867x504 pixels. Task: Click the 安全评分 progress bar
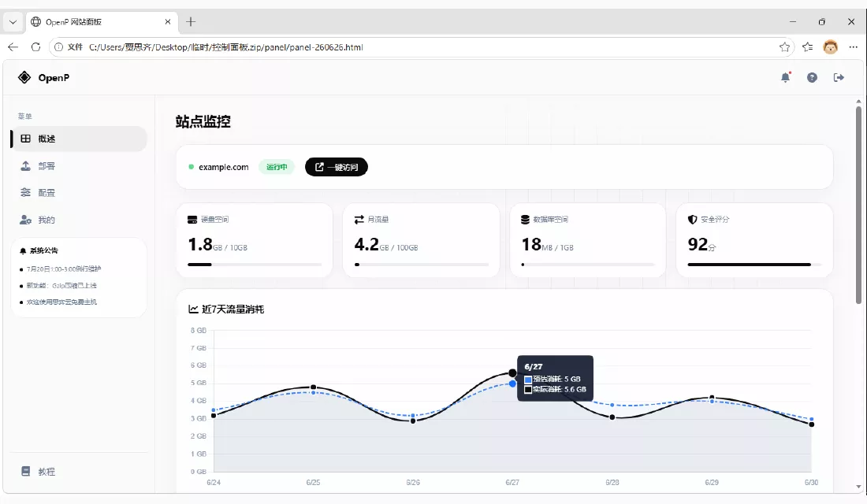point(755,265)
